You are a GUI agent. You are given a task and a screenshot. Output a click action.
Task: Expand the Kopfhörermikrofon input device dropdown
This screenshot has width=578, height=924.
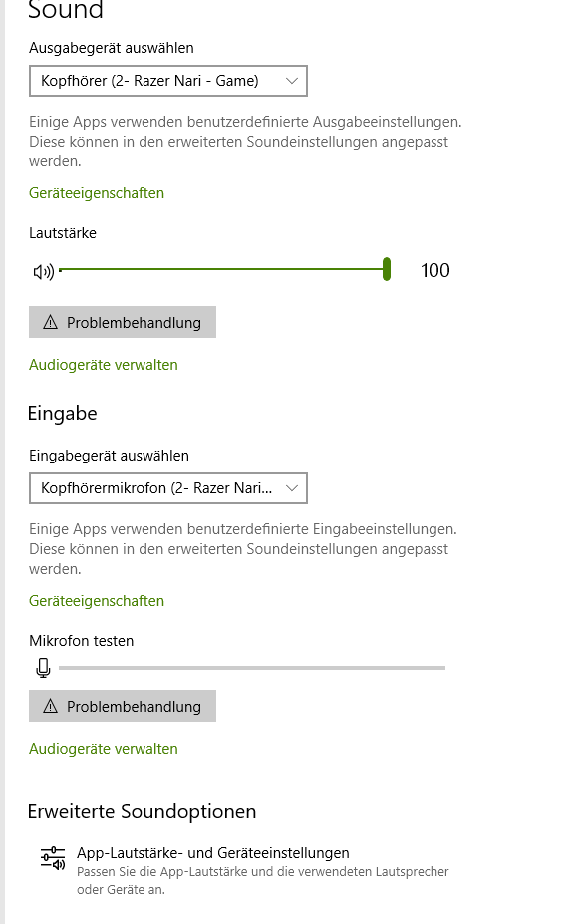[168, 488]
